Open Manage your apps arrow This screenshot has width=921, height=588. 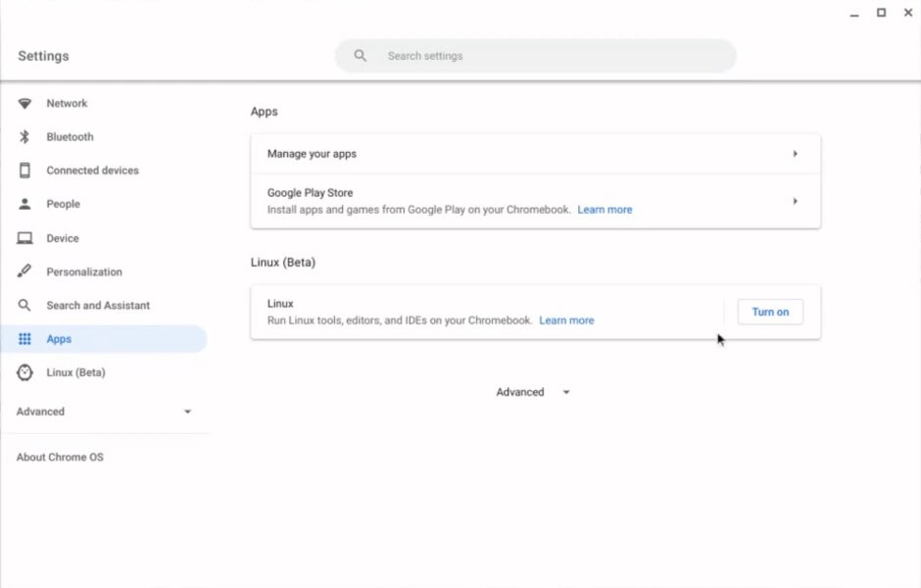795,154
